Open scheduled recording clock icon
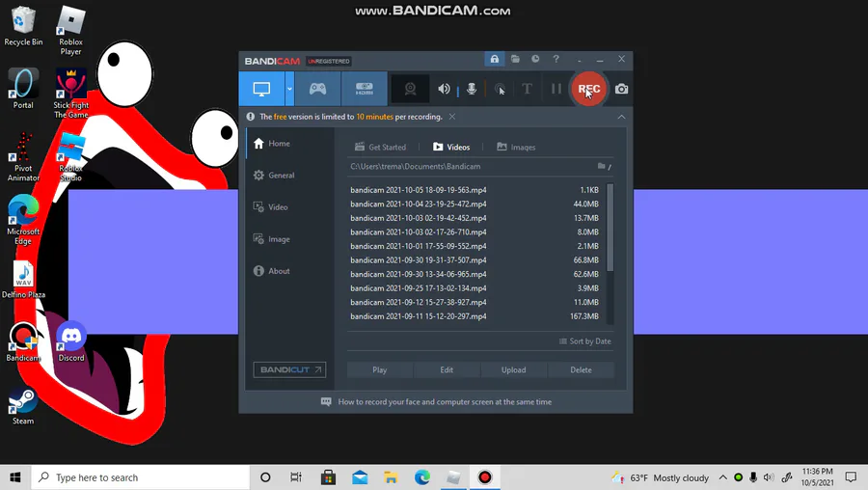The width and height of the screenshot is (868, 490). tap(535, 59)
